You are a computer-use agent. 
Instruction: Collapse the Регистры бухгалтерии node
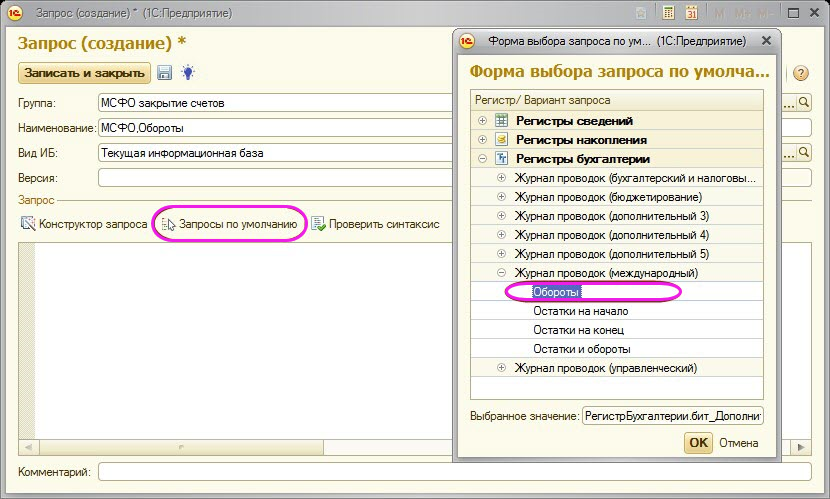click(x=483, y=159)
